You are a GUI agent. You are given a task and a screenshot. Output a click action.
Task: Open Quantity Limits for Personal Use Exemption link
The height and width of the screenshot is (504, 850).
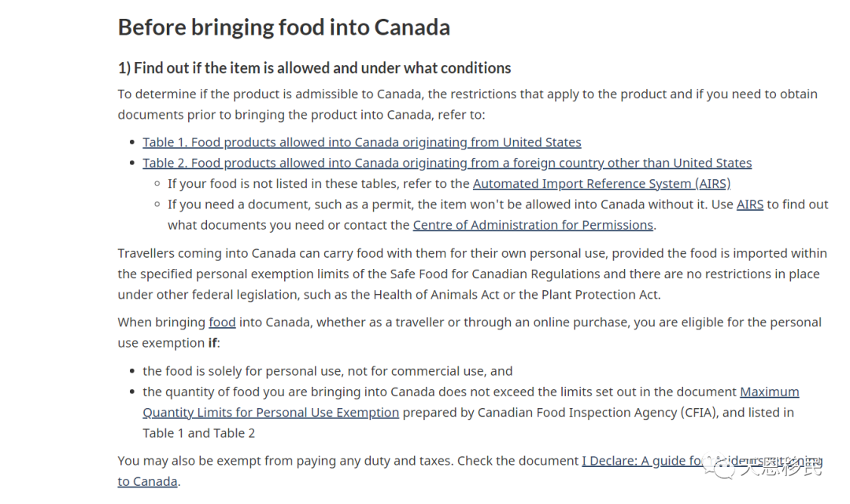pyautogui.click(x=271, y=413)
